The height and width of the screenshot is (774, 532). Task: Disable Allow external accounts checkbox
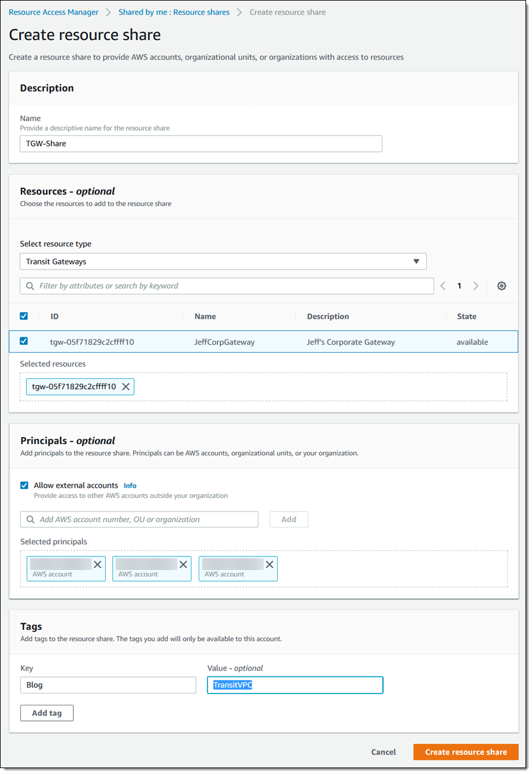[24, 485]
